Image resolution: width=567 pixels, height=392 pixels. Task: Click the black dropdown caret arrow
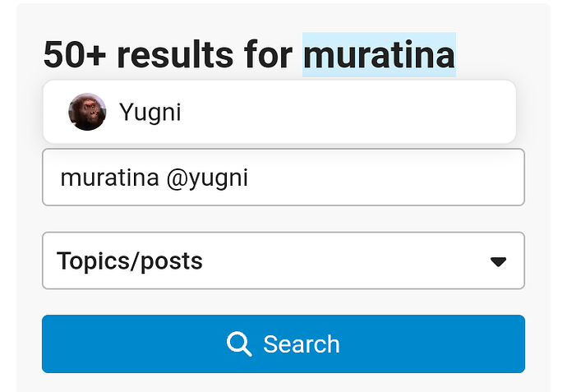[x=498, y=261]
